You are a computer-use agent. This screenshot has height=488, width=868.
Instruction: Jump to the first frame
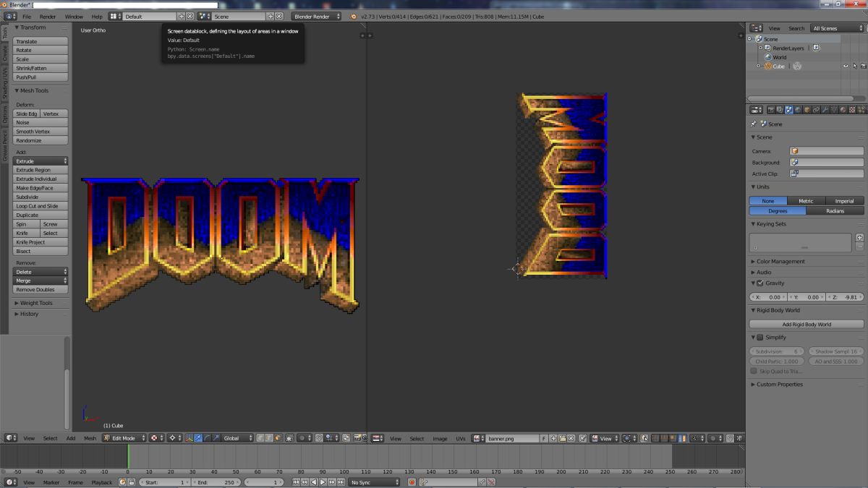click(296, 482)
